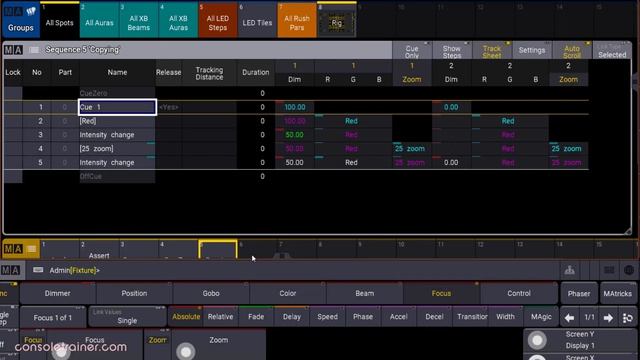
Task: Select the Delay layer
Action: click(292, 317)
